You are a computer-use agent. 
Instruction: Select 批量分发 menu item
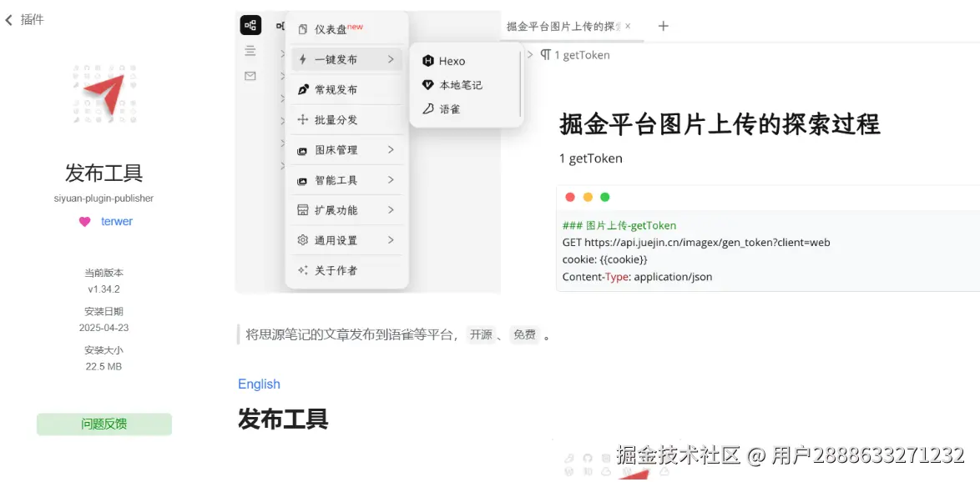(x=346, y=120)
